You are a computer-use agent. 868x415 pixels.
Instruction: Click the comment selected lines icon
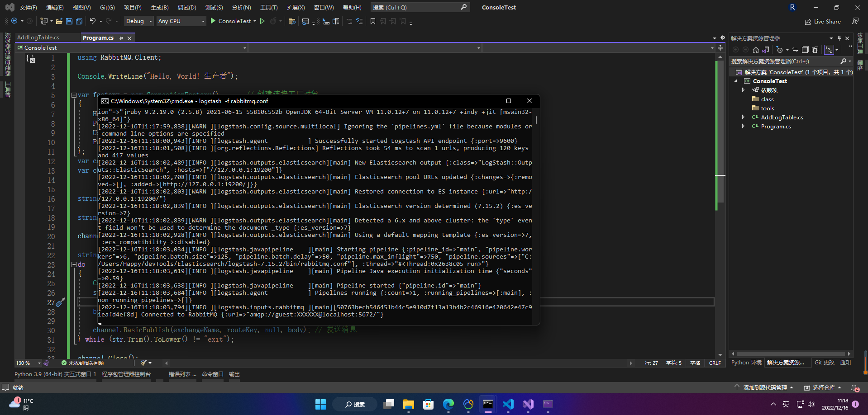(349, 21)
